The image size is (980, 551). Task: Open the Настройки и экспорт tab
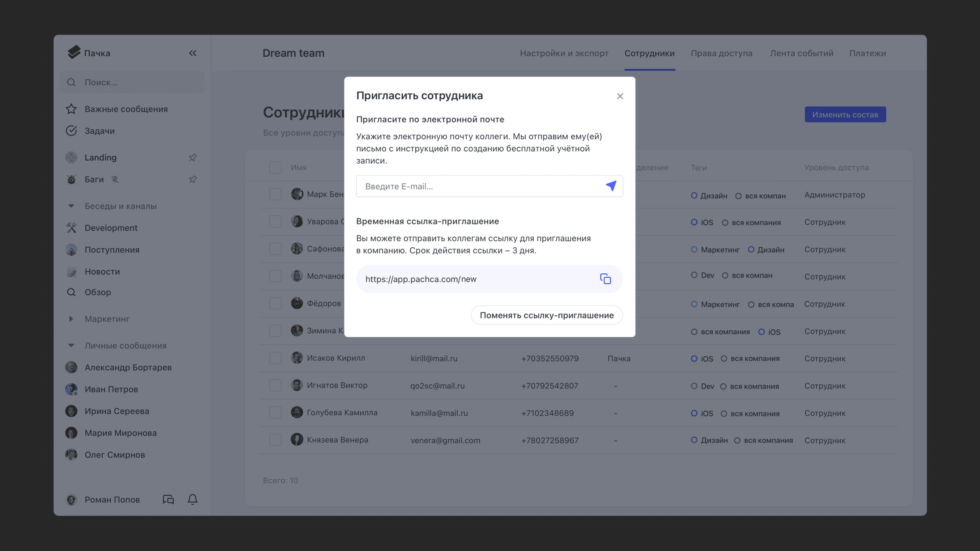coord(564,53)
